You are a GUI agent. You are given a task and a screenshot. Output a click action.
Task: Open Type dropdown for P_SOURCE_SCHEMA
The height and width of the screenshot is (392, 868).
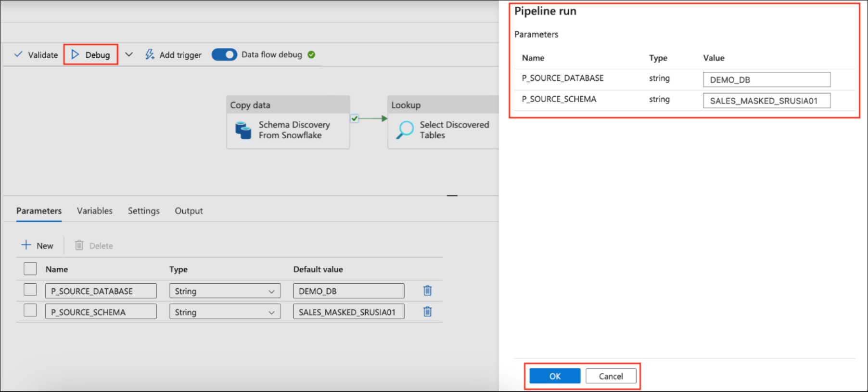(x=224, y=312)
